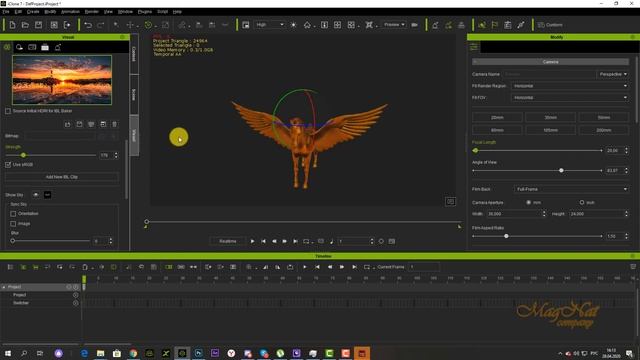Image resolution: width=640 pixels, height=360 pixels.
Task: Open Photoshop from the Windows taskbar
Action: click(198, 353)
